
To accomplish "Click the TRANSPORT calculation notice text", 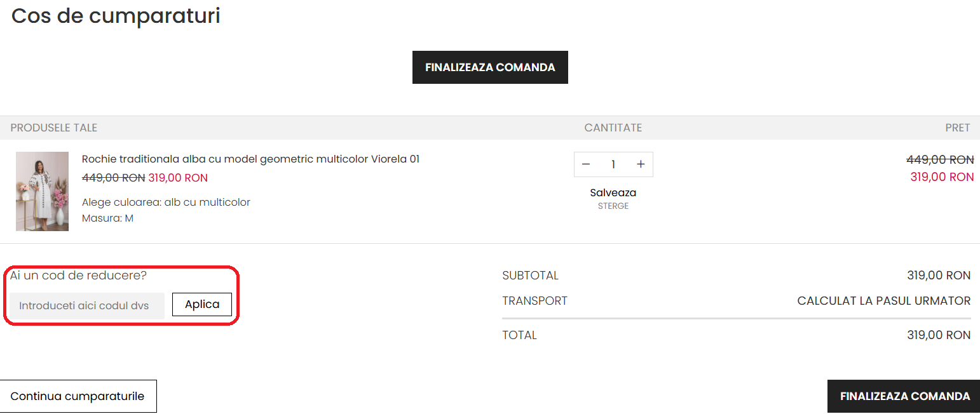I will click(x=883, y=300).
